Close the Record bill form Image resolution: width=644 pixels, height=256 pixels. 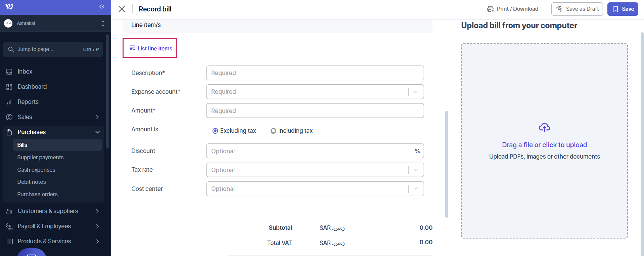(x=122, y=9)
